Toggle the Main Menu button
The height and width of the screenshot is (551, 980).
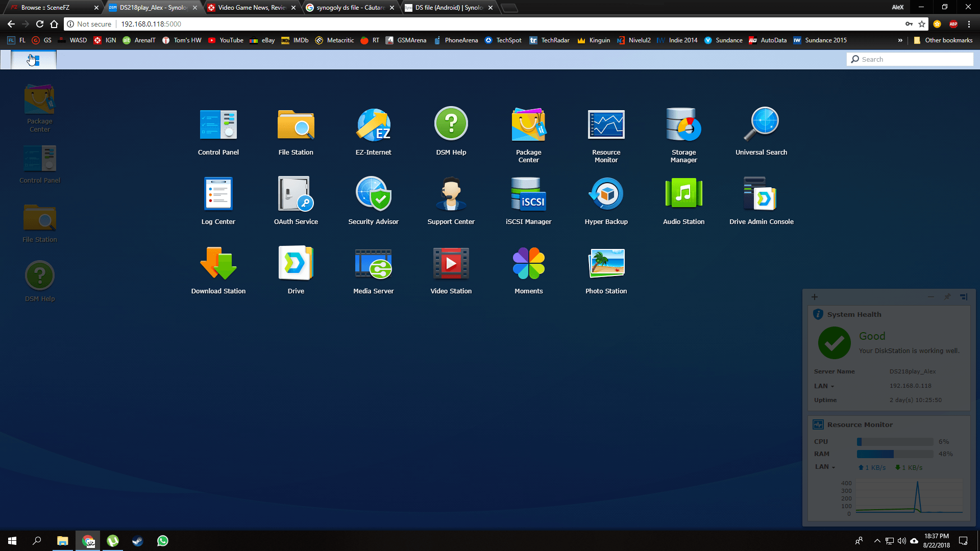[34, 60]
